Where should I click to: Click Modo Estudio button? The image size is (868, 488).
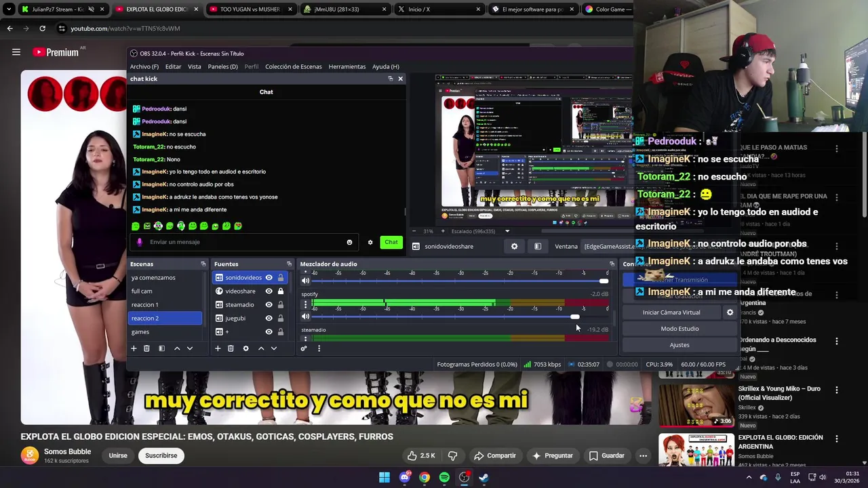(679, 329)
